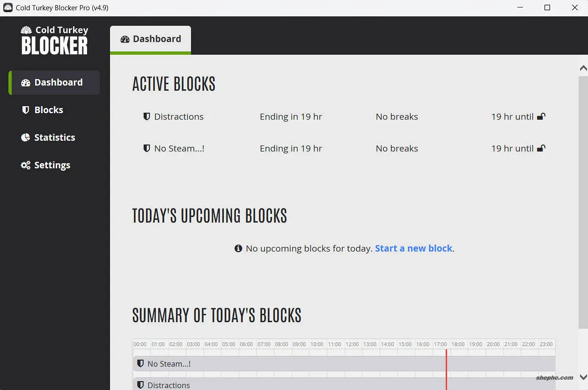588x390 pixels.
Task: Click the unlock padlock icon for No Steam
Action: tap(541, 148)
